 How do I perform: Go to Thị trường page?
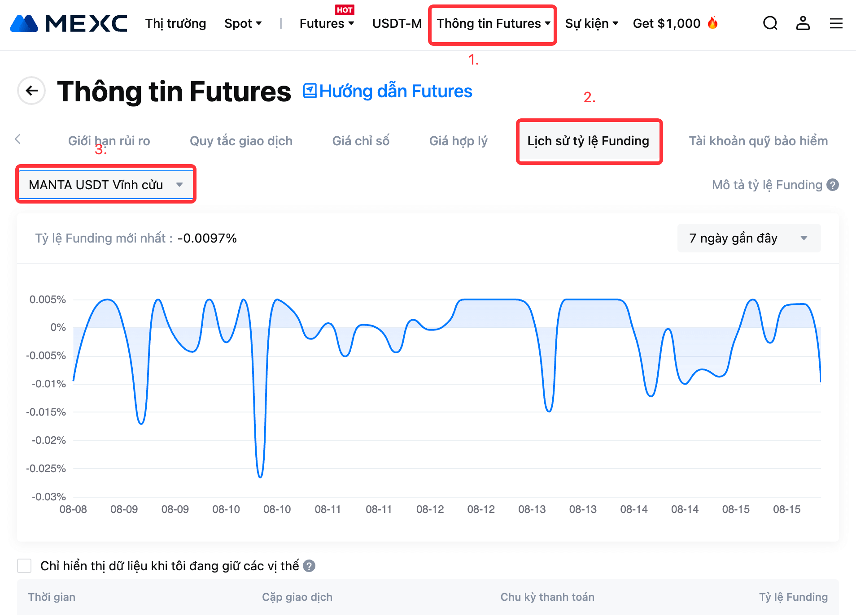point(175,23)
